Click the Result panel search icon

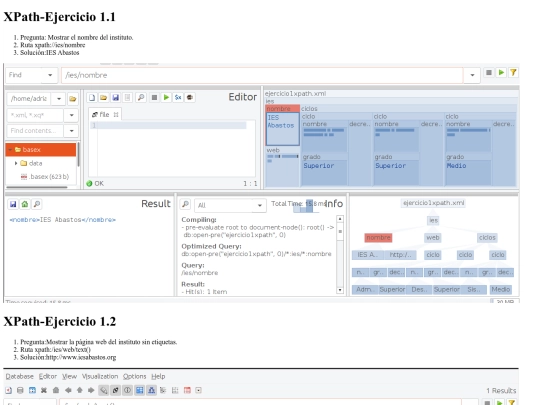[x=37, y=204]
